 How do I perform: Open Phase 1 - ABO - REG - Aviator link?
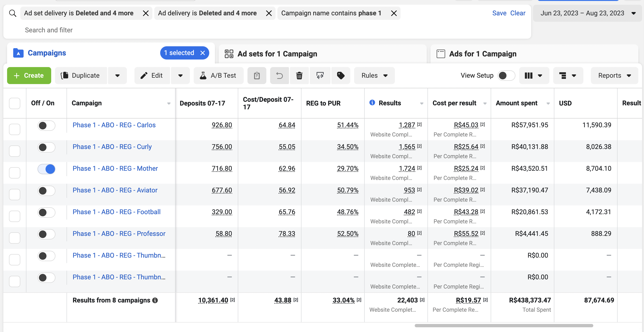tap(115, 190)
